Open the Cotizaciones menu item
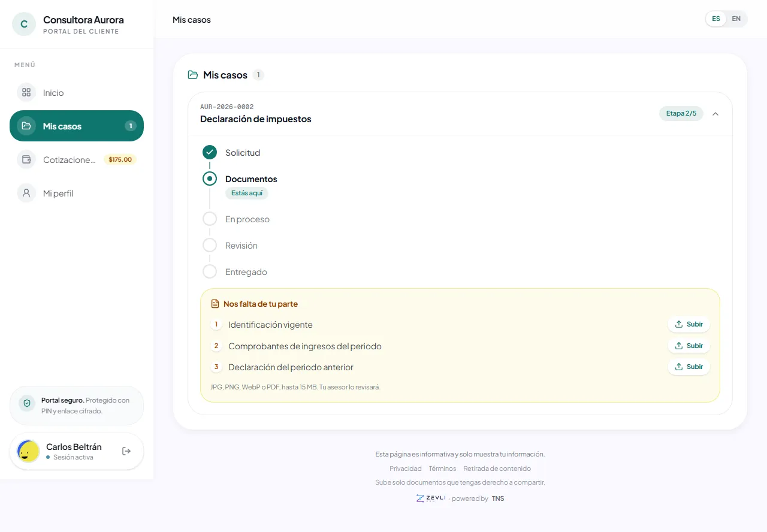This screenshot has height=532, width=767. click(77, 160)
